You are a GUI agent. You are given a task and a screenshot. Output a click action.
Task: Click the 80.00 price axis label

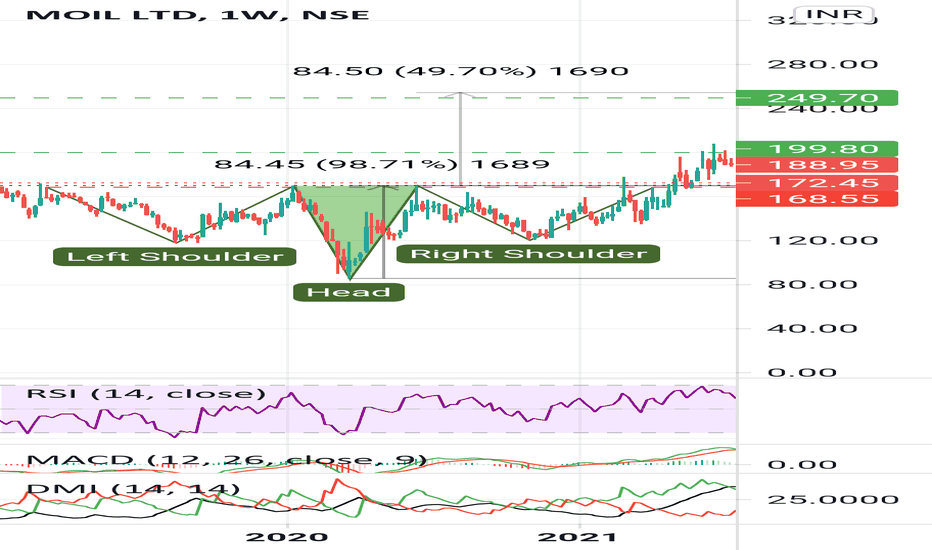coord(812,284)
